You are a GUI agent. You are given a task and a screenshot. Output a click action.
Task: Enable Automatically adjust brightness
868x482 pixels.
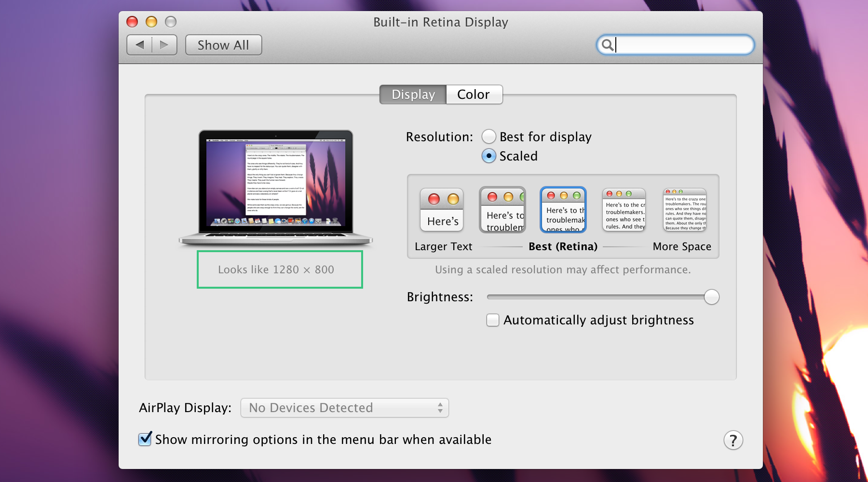pos(492,320)
